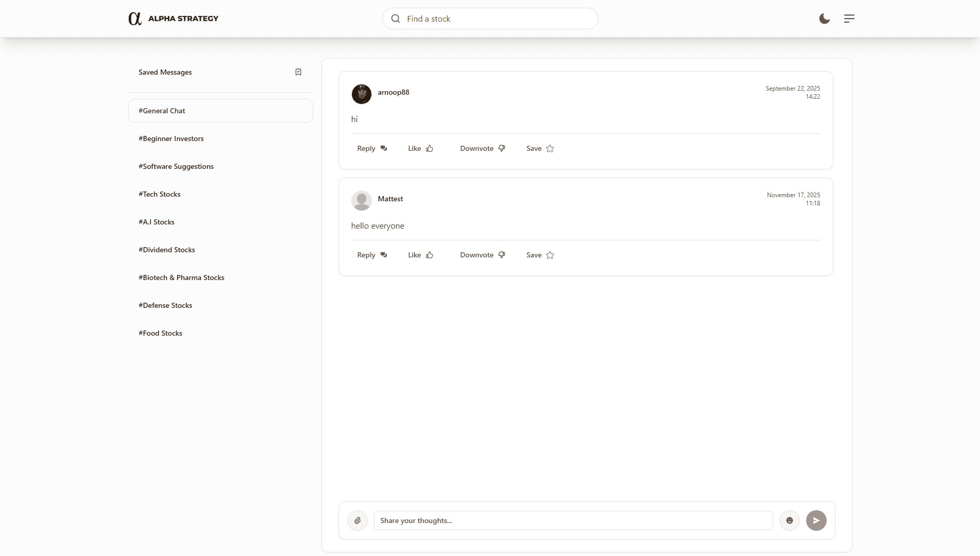The image size is (980, 556).
Task: Switch to the Tech Stocks channel
Action: click(159, 194)
